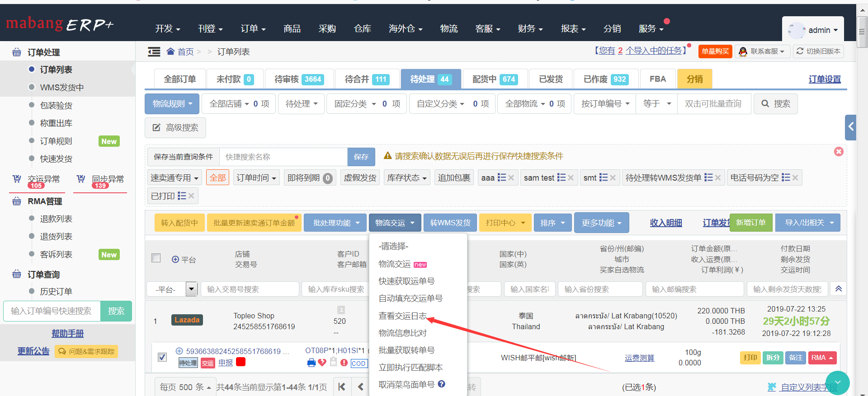This screenshot has height=396, width=868.
Task: Toggle the sidebar collapse menu icon
Action: (154, 52)
